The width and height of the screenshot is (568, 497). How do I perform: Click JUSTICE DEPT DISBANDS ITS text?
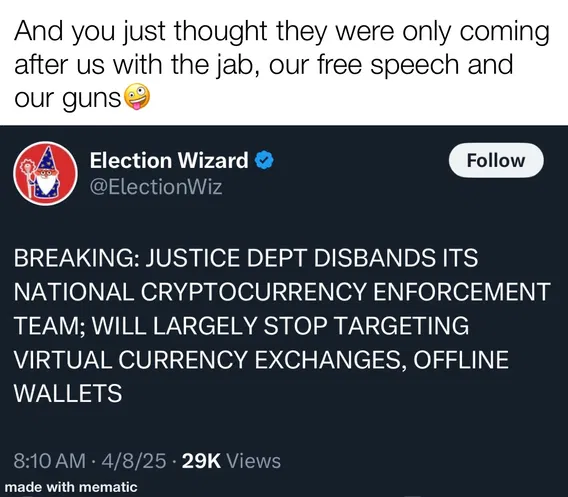[312, 258]
